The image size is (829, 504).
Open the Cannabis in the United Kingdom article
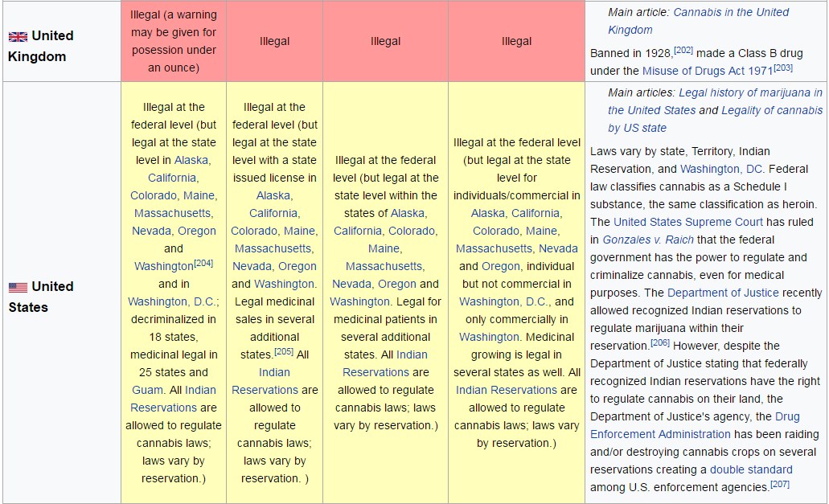[699, 21]
